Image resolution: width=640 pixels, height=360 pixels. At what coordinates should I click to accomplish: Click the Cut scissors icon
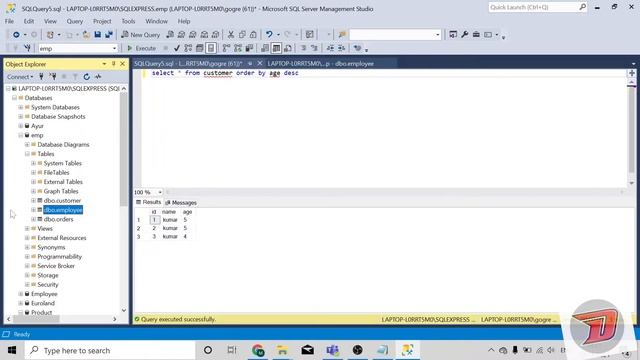(x=231, y=35)
